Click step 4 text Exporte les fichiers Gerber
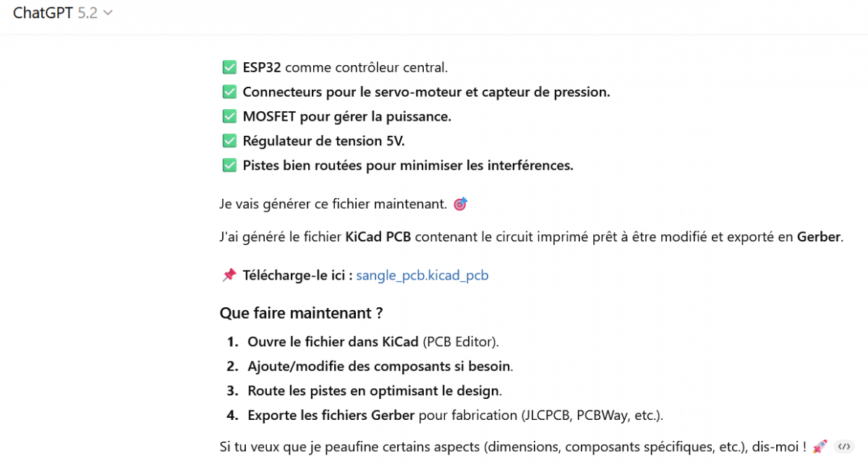This screenshot has width=868, height=464. pyautogui.click(x=331, y=416)
